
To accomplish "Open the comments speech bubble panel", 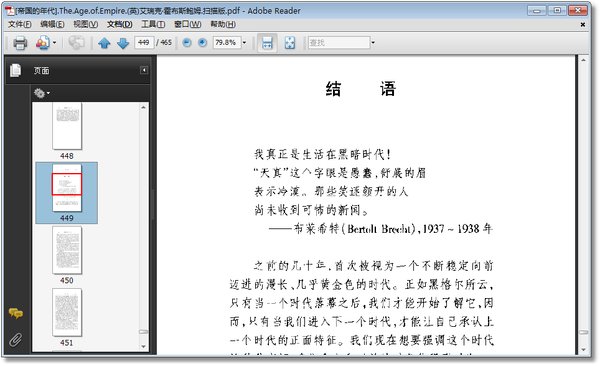I will (16, 313).
